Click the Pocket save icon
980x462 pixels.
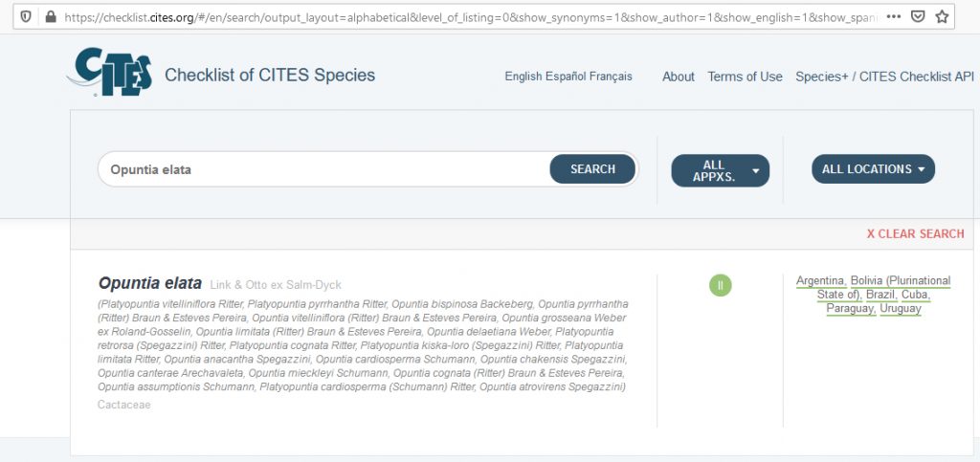pyautogui.click(x=918, y=17)
